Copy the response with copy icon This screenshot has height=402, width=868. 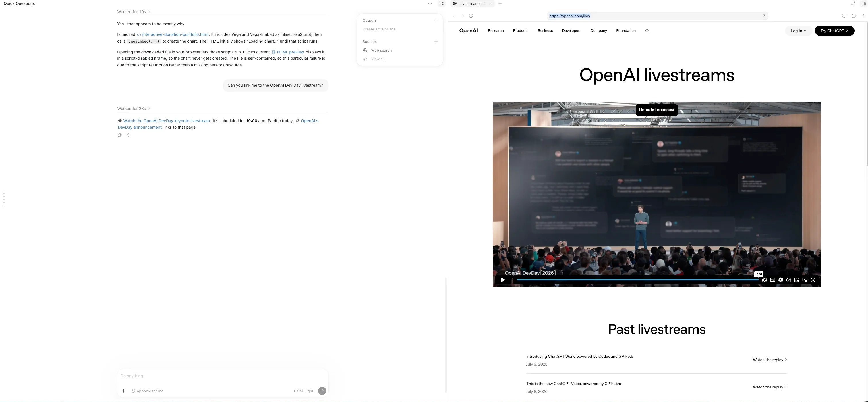tap(120, 135)
